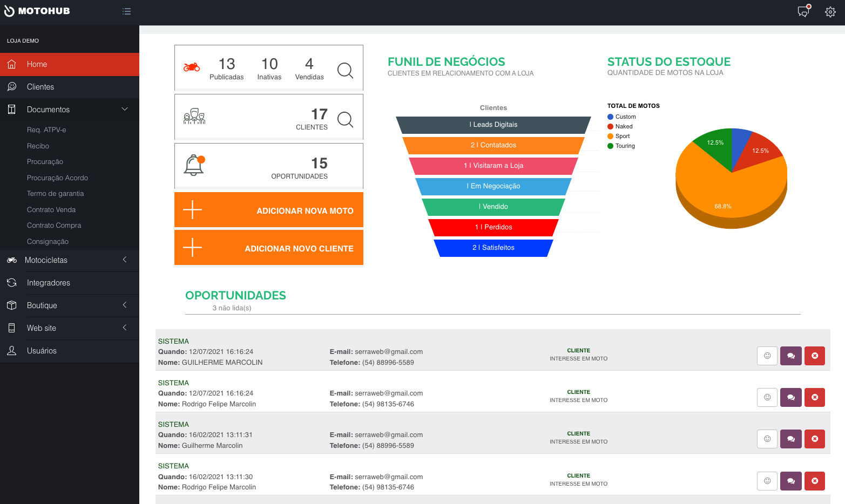845x504 pixels.
Task: Open the notifications chat icon in header
Action: pos(804,11)
